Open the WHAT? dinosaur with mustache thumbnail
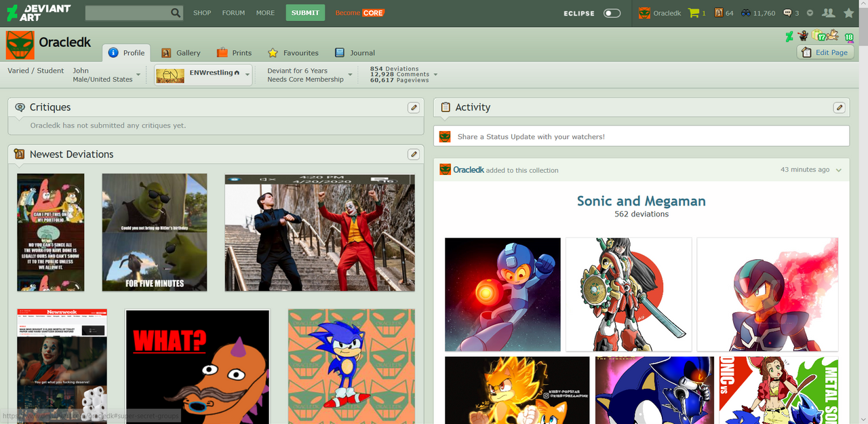 click(x=197, y=366)
